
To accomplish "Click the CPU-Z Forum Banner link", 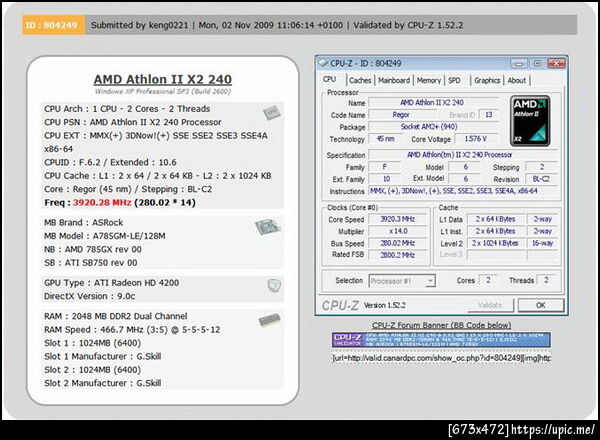I will click(x=441, y=325).
